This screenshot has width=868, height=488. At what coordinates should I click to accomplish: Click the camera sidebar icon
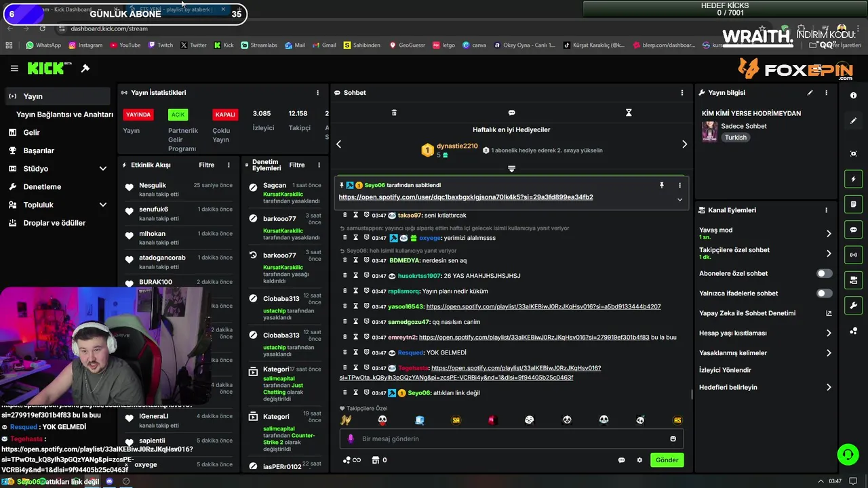(x=853, y=280)
